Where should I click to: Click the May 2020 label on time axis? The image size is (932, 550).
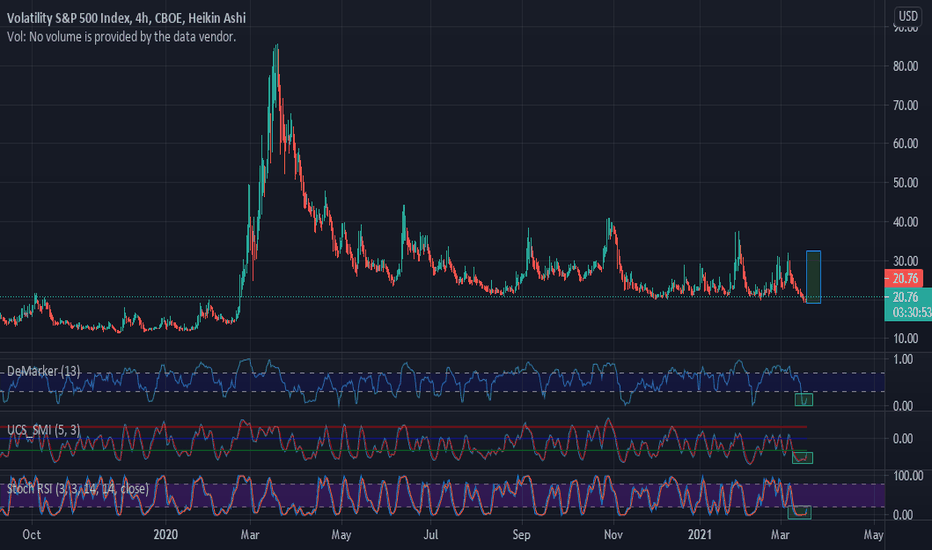click(341, 535)
